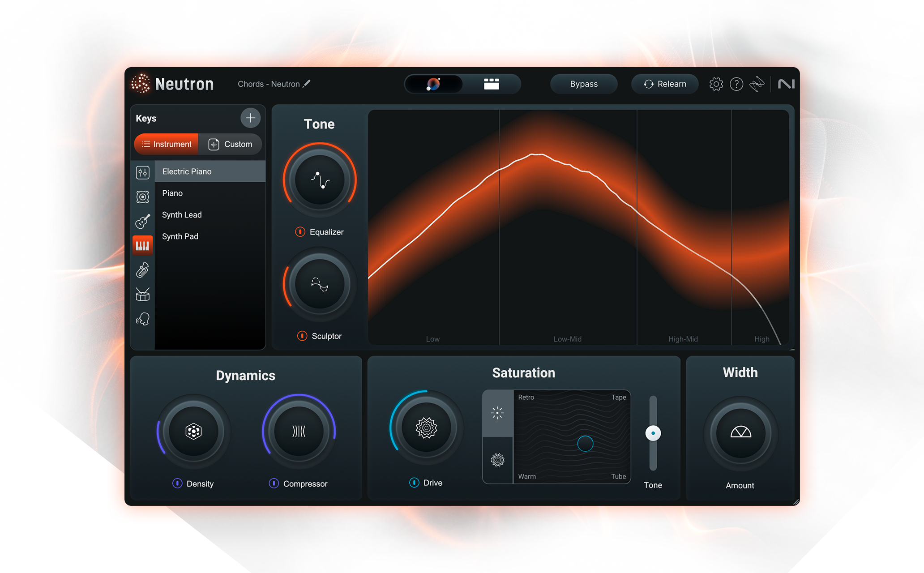This screenshot has height=573, width=924.
Task: Click the Low band label
Action: [x=432, y=339]
